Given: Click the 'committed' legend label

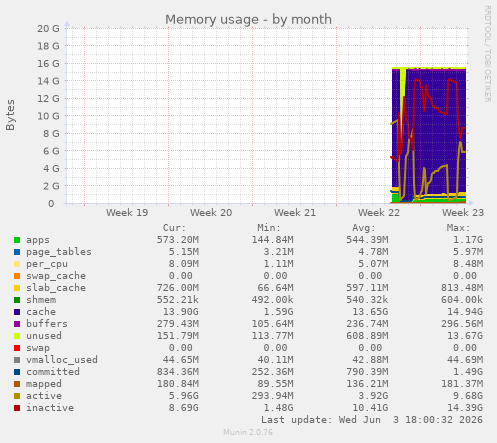Looking at the screenshot, I should (x=53, y=372).
